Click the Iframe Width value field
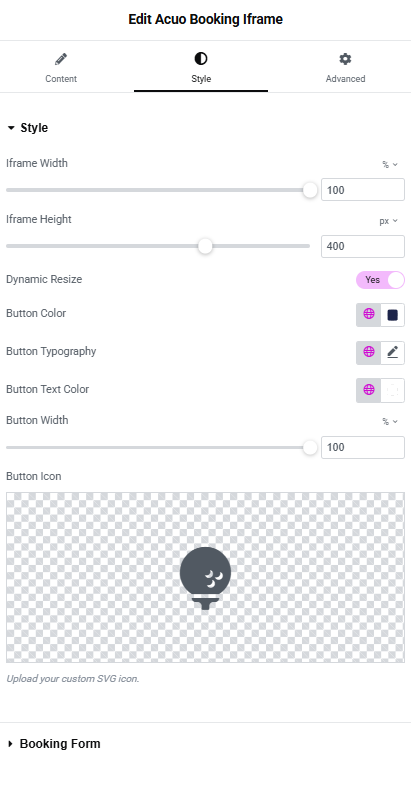Screen dimensions: 411x796 [x=363, y=190]
